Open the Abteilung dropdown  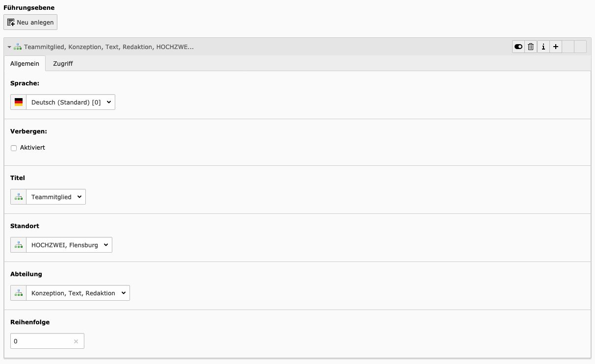tap(78, 293)
